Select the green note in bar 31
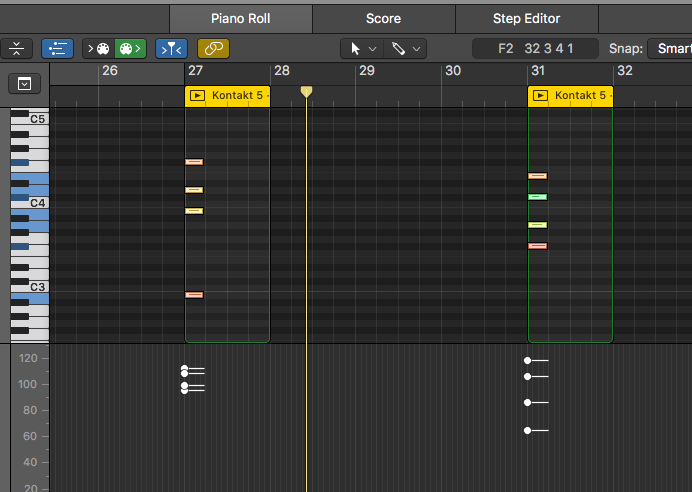The width and height of the screenshot is (692, 492). [x=538, y=197]
